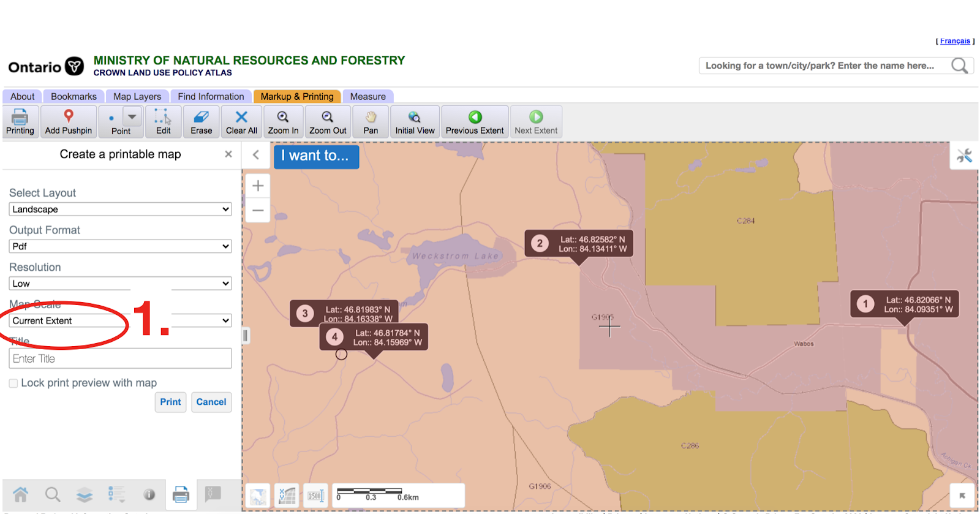Image resolution: width=980 pixels, height=514 pixels.
Task: Click the Clear All tool
Action: click(x=241, y=121)
